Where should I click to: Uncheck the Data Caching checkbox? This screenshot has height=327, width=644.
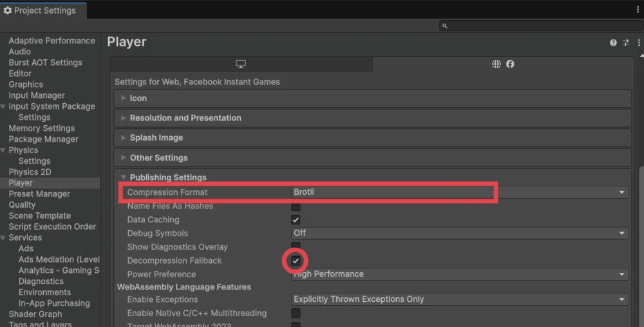tap(296, 220)
